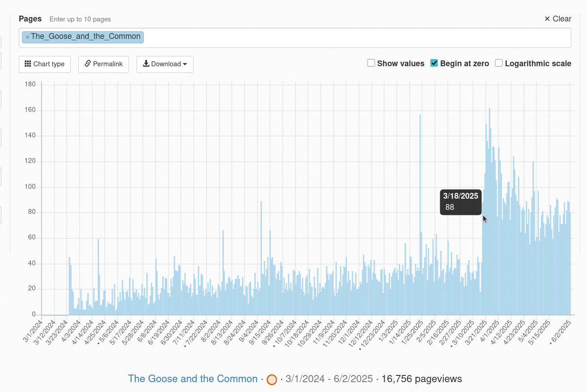This screenshot has width=587, height=392.
Task: Click the orange color circle in legend
Action: [x=271, y=379]
